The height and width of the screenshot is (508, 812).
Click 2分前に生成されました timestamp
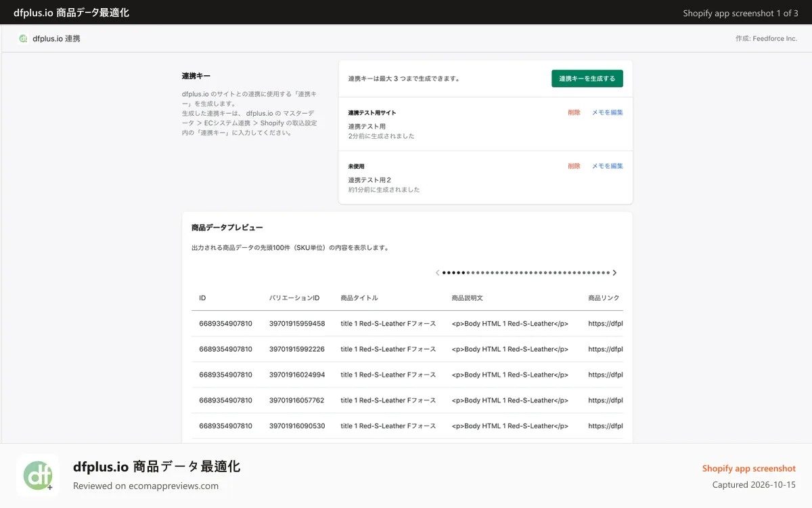click(381, 136)
